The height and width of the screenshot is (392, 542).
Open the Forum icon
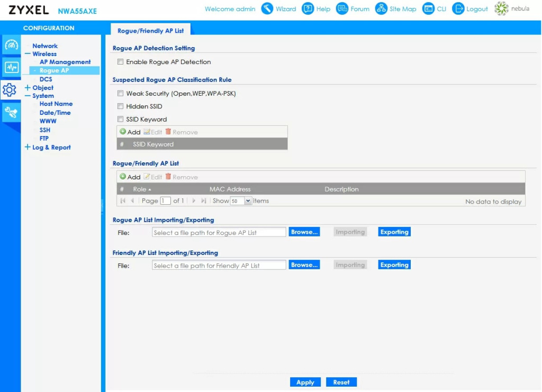click(342, 9)
